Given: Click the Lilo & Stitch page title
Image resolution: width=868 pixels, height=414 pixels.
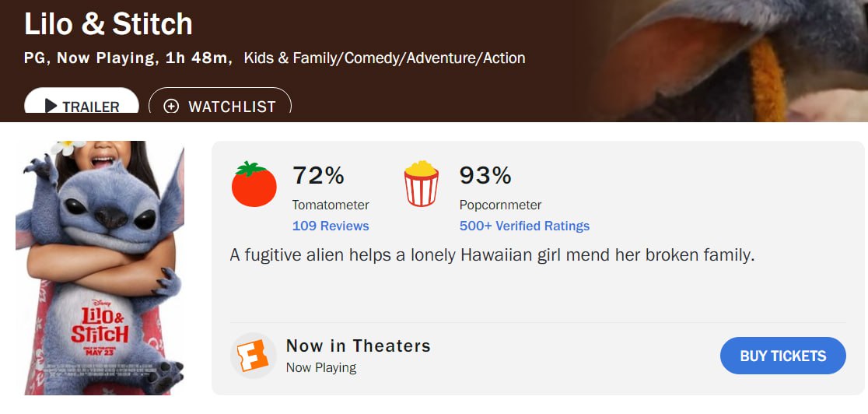Looking at the screenshot, I should coord(108,24).
